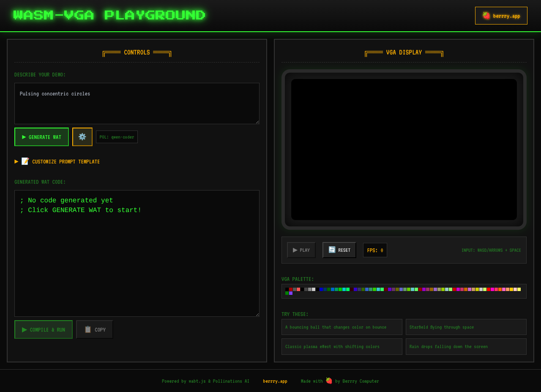Viewport: 541px width, 392px height.
Task: Click the black VGA display screen
Action: 404,149
